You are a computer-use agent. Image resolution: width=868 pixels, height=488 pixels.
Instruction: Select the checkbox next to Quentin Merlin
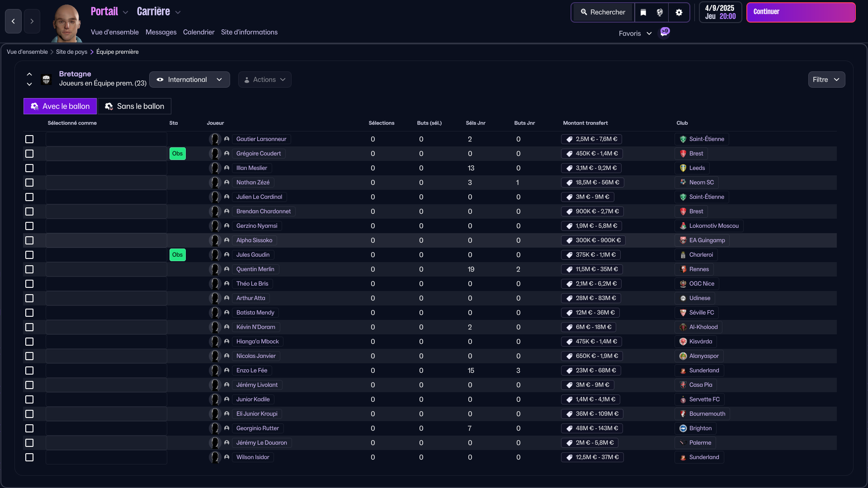point(29,269)
